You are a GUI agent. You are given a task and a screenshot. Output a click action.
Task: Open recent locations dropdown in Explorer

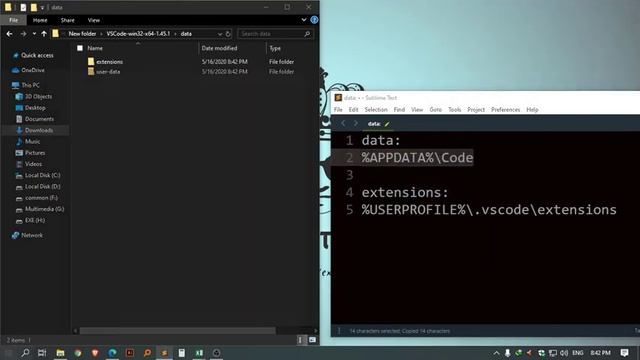pyautogui.click(x=34, y=34)
